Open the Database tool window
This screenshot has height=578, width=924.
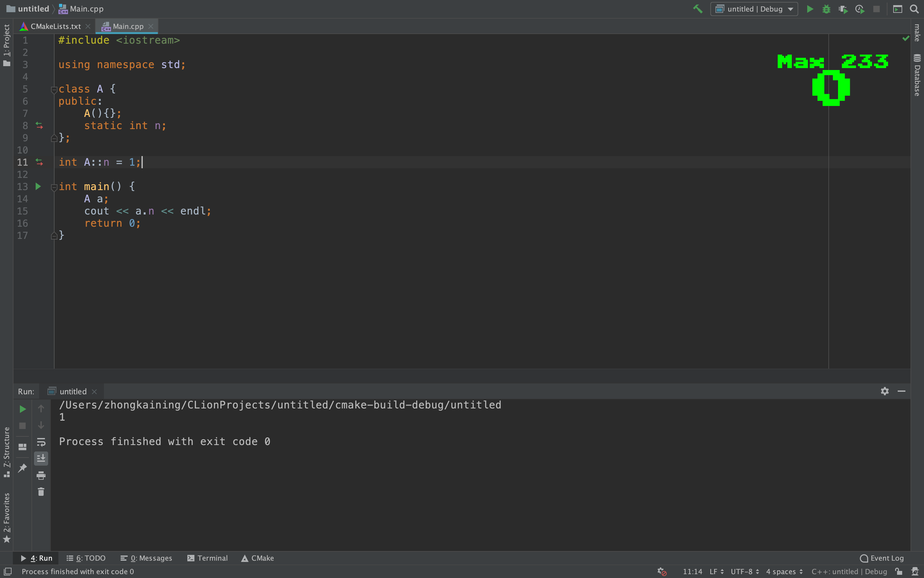click(x=917, y=75)
